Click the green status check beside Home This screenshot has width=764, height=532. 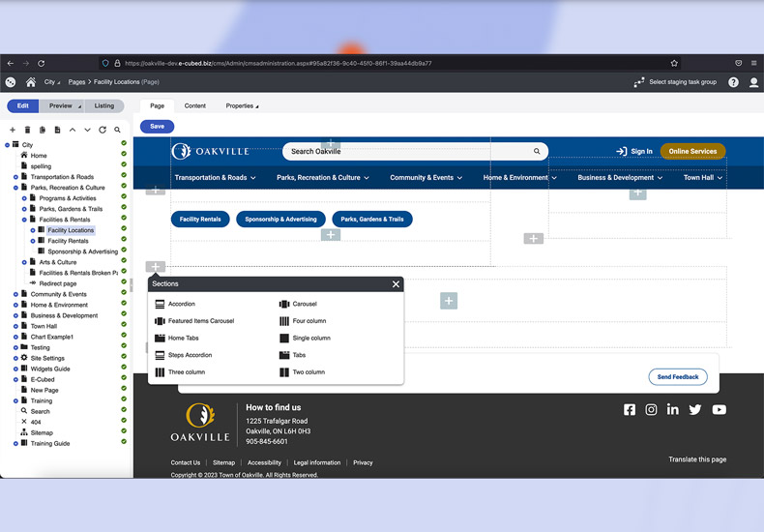click(124, 155)
